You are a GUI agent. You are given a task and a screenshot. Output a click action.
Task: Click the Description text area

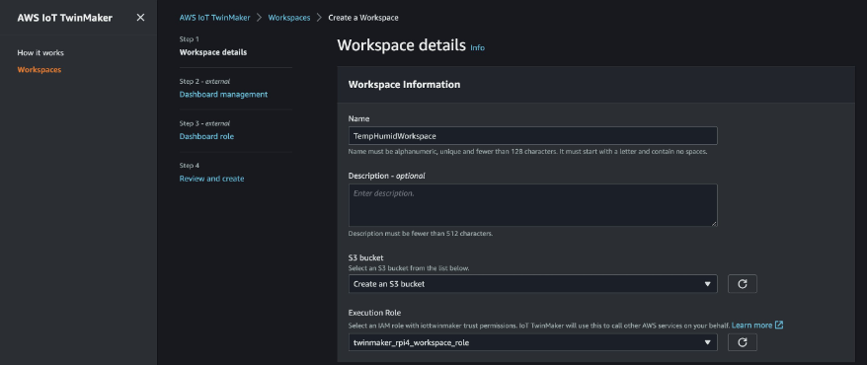(532, 205)
